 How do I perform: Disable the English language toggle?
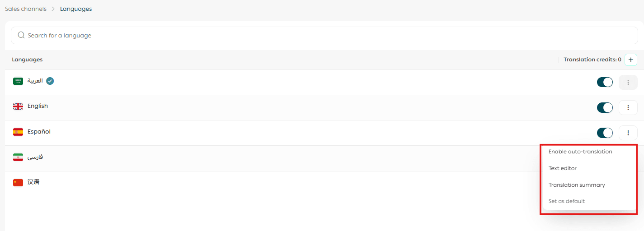pyautogui.click(x=605, y=107)
